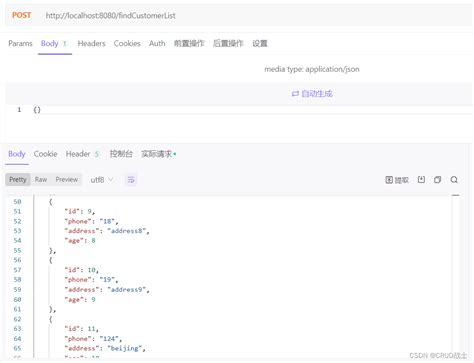Screen dimensions: 474x363
Task: Open the response Cookie tab
Action: (45, 154)
